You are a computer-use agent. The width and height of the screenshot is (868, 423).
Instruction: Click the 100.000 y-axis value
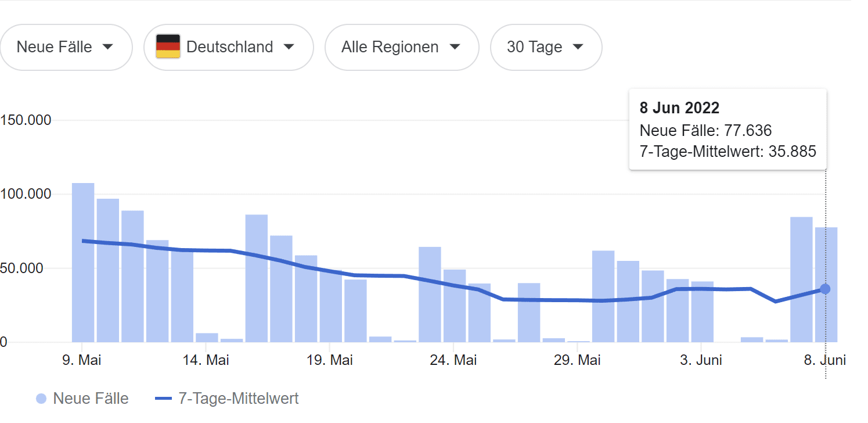(x=26, y=194)
